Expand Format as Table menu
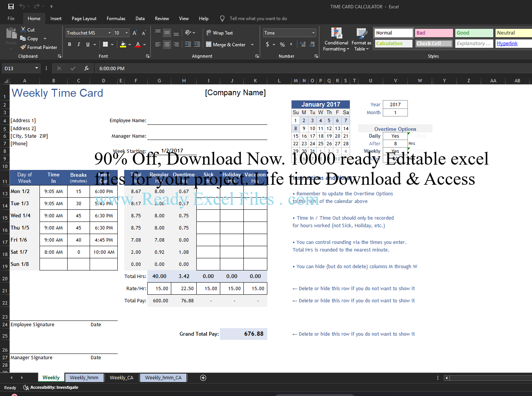Screen dimensions: 532x396 (361, 39)
